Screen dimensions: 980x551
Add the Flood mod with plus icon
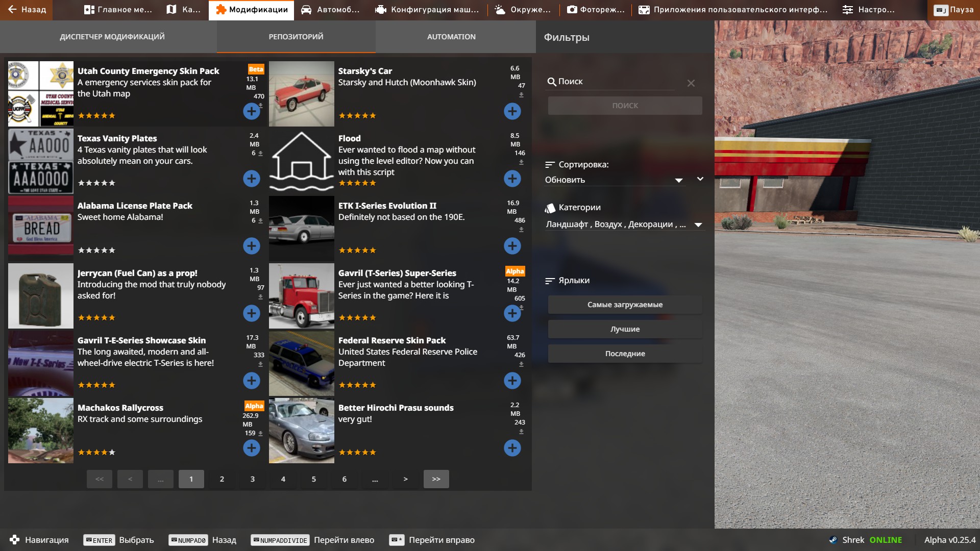pos(512,179)
